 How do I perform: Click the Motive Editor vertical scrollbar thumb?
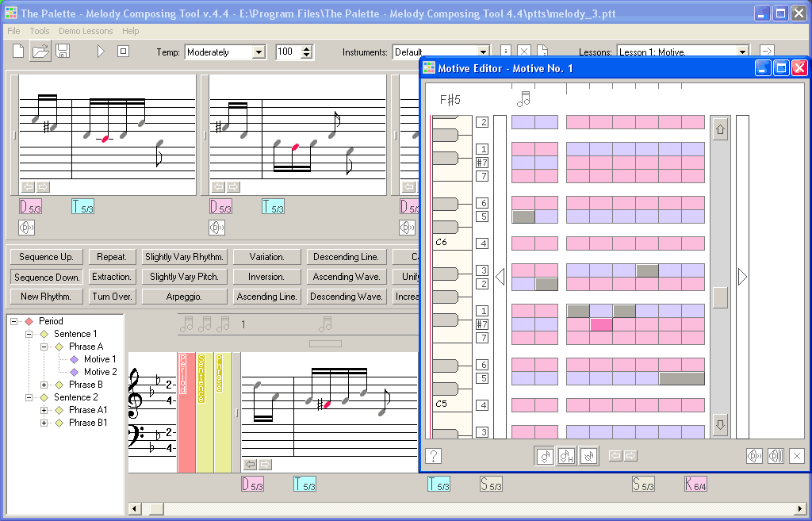[x=720, y=297]
